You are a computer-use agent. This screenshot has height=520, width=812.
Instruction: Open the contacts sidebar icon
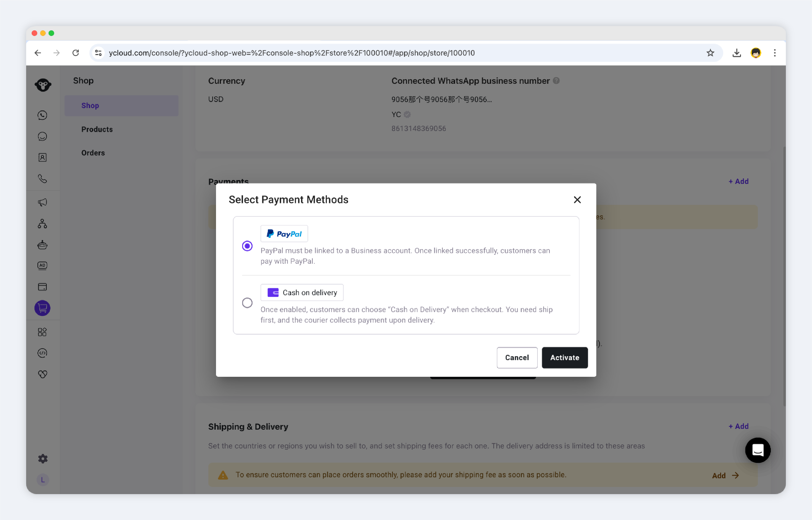(43, 158)
